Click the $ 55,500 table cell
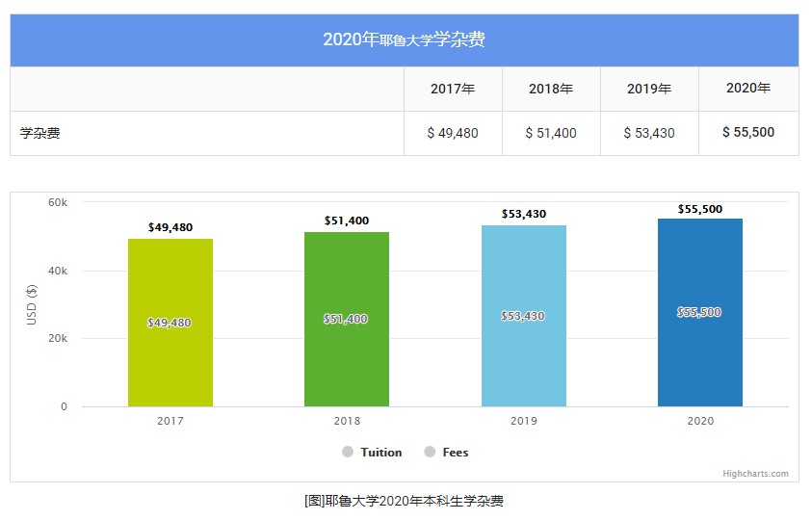 click(x=748, y=133)
